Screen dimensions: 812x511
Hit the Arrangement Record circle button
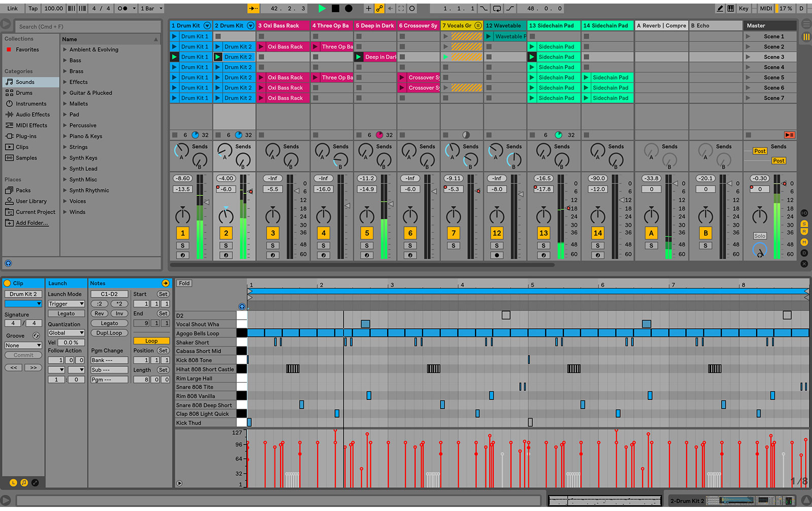tap(349, 9)
